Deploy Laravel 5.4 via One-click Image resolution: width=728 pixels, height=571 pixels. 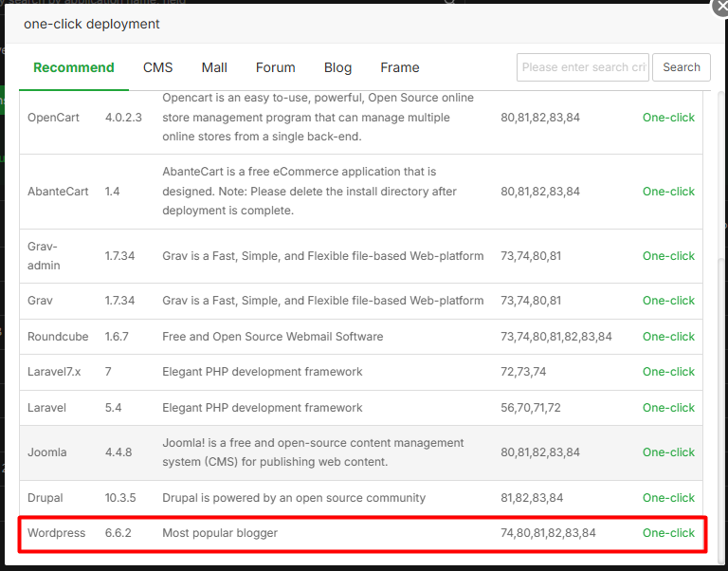[668, 408]
